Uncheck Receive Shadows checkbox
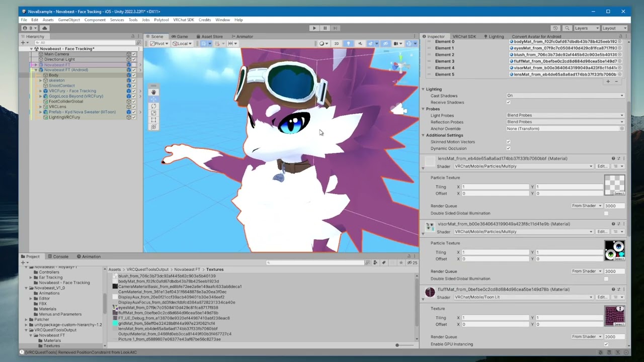 point(508,102)
